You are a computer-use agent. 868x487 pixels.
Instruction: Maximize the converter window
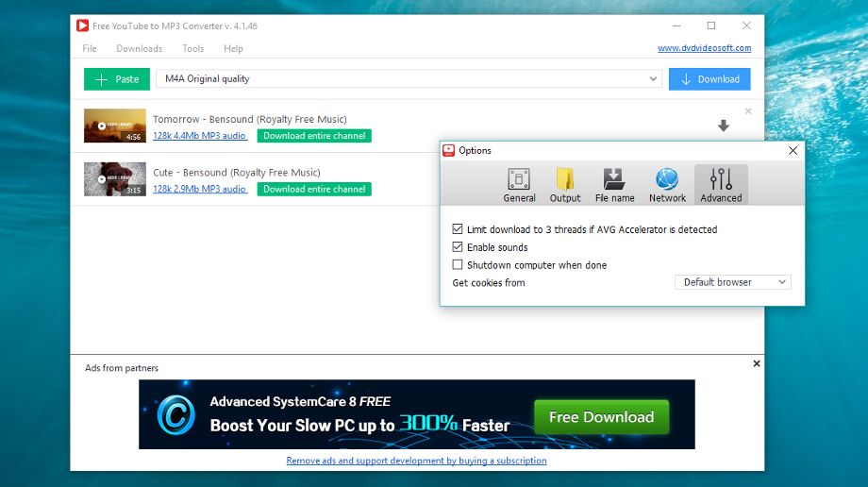711,25
